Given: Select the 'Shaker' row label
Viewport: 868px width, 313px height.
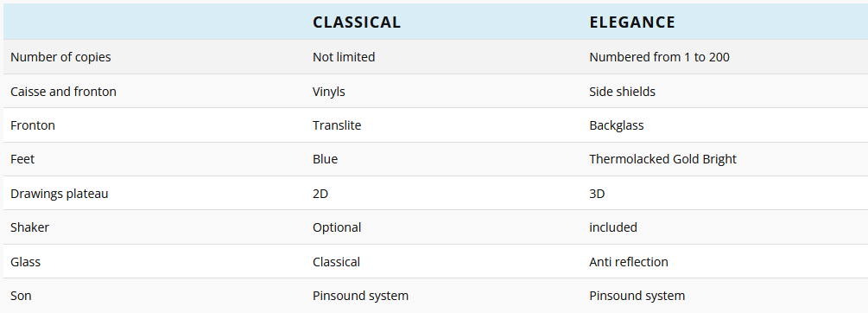Looking at the screenshot, I should pos(30,227).
